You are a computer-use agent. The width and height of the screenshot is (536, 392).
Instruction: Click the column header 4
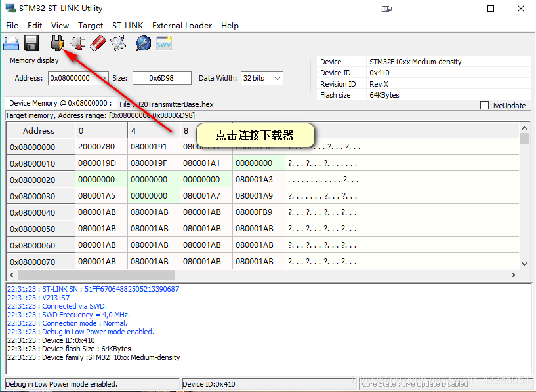coord(154,130)
